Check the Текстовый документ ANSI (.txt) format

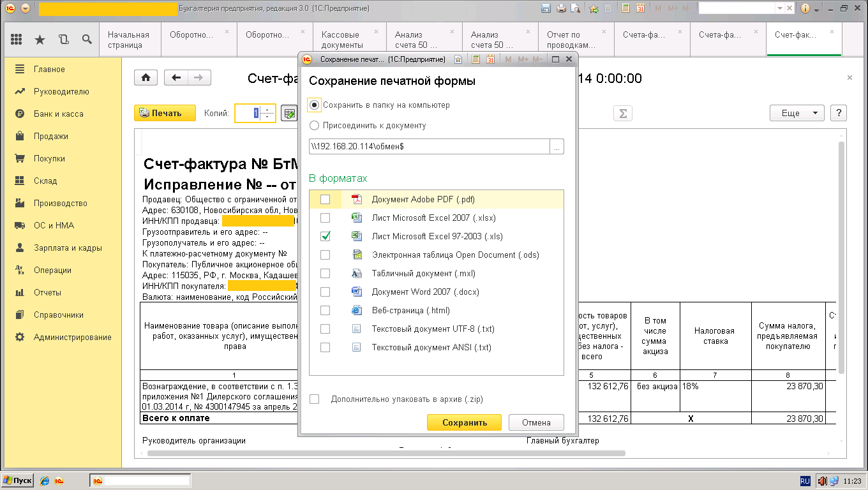[x=325, y=347]
